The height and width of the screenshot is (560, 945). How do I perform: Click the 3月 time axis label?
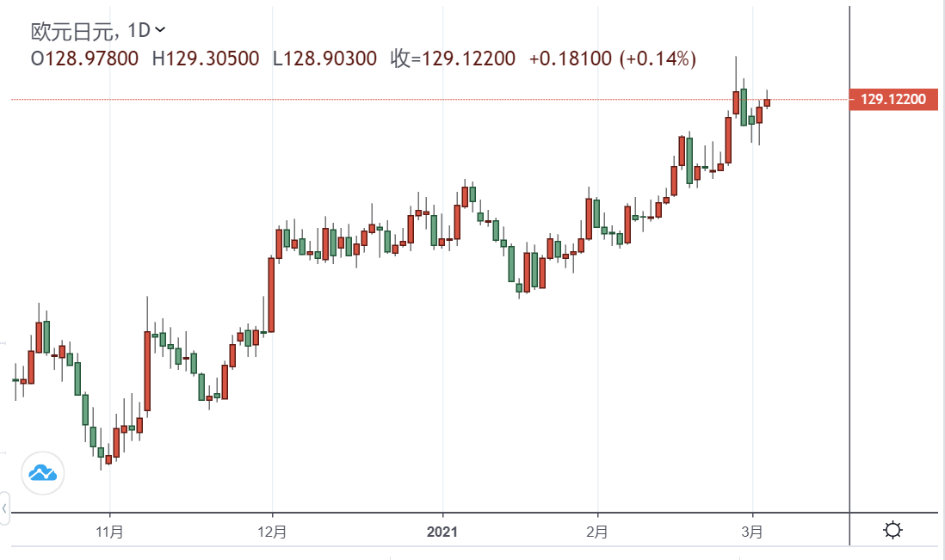pos(752,532)
